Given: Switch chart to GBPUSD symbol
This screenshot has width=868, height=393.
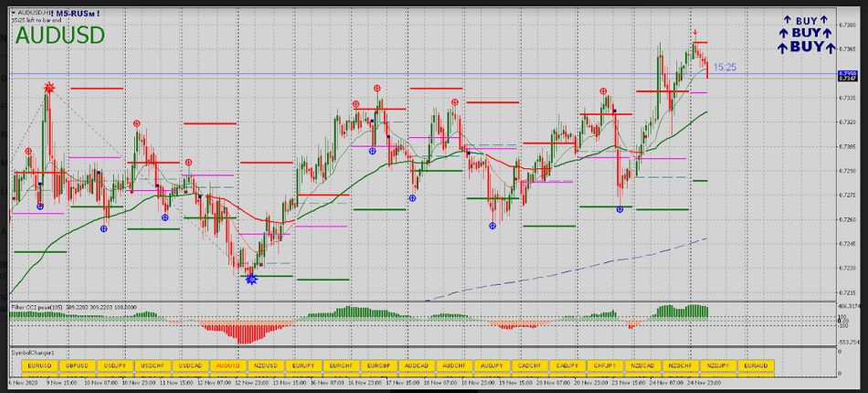Looking at the screenshot, I should pyautogui.click(x=78, y=366).
